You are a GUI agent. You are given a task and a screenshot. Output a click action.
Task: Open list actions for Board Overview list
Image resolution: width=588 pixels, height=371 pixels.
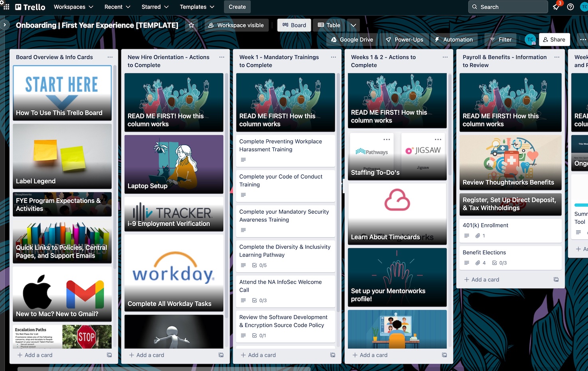pyautogui.click(x=110, y=57)
